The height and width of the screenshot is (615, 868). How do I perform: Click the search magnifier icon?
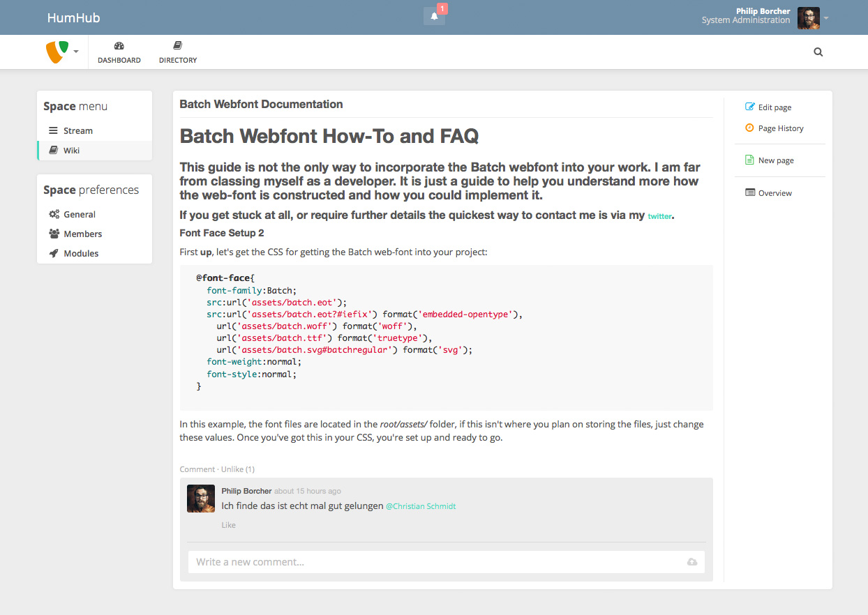click(x=818, y=52)
